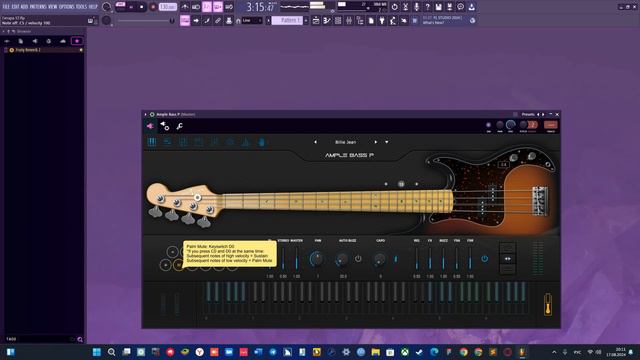The image size is (640, 360).
Task: Click the chat bubble icon in top toolbar
Action: (460, 7)
